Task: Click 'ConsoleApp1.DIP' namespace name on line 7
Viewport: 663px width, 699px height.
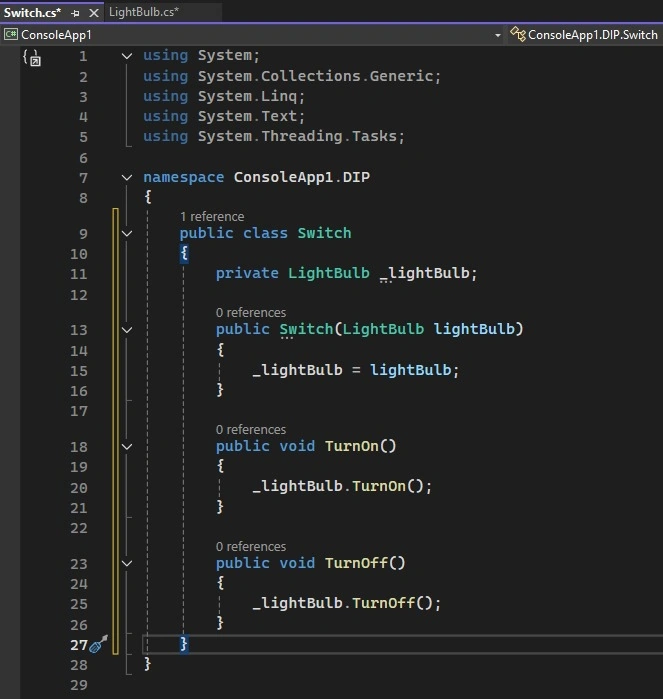Action: (302, 177)
